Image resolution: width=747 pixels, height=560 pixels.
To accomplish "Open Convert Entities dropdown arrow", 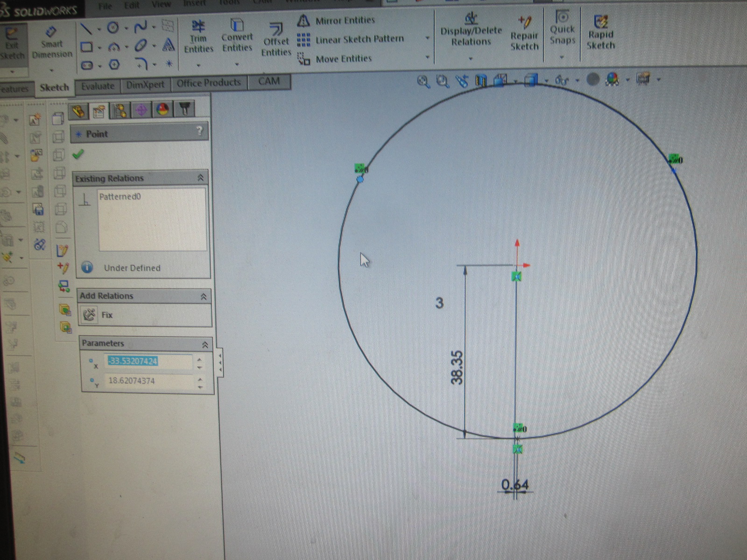I will (237, 64).
